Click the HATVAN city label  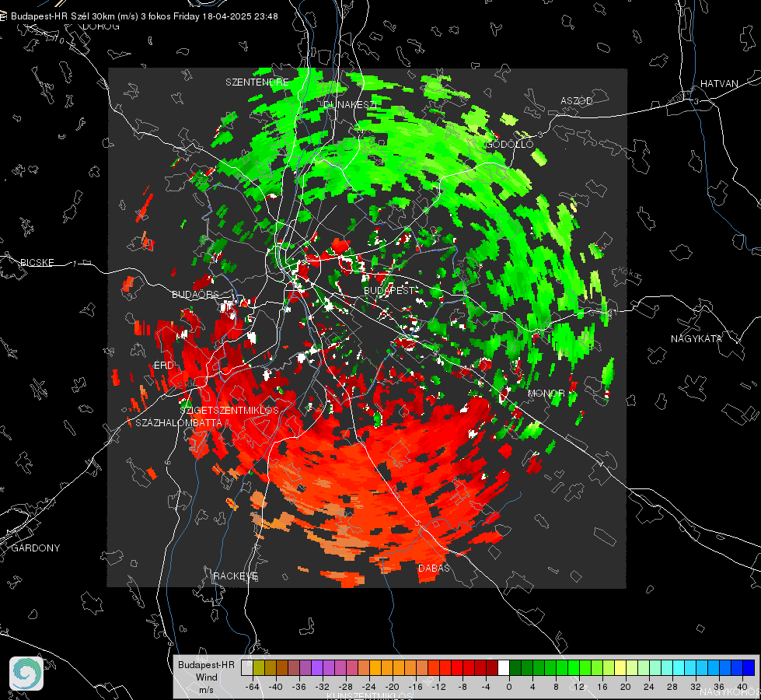point(719,84)
